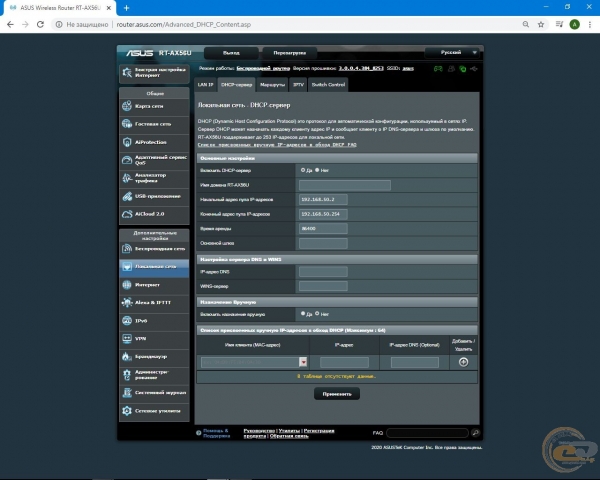Click the RT-AX56U domain name field

point(345,185)
